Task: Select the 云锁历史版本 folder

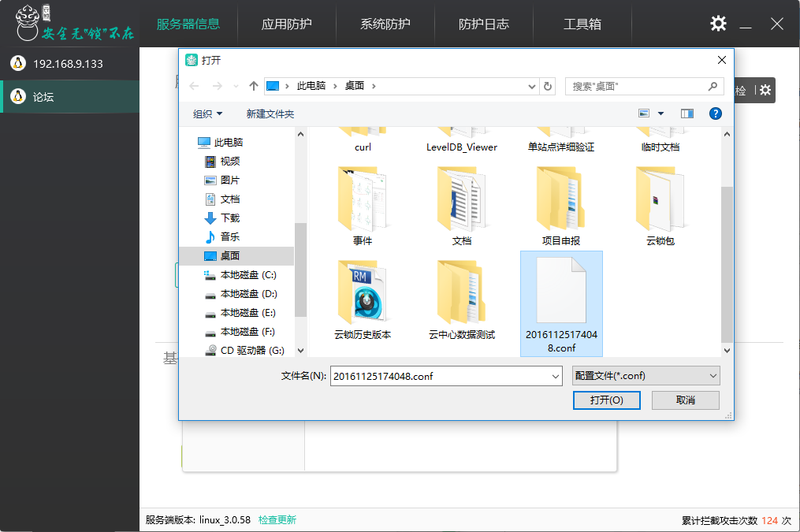Action: click(x=363, y=300)
